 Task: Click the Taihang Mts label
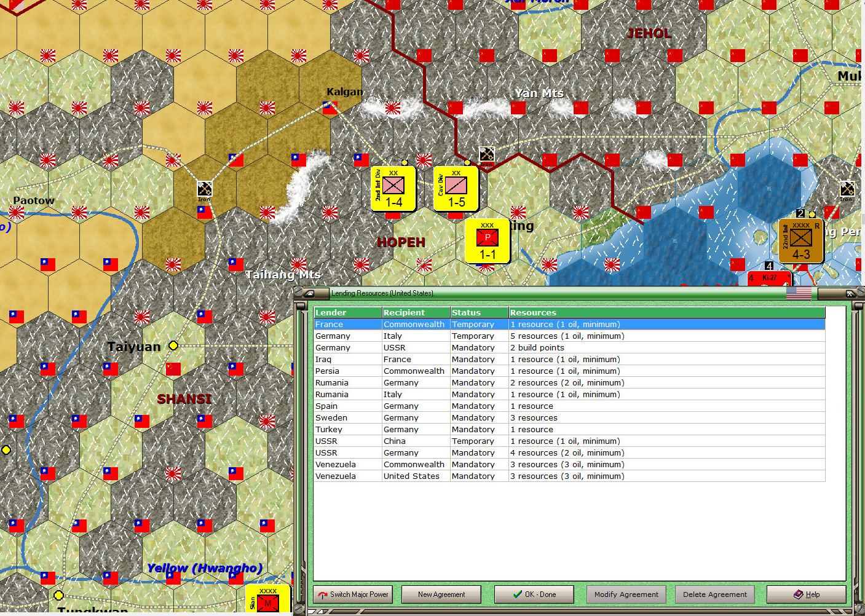pyautogui.click(x=283, y=275)
